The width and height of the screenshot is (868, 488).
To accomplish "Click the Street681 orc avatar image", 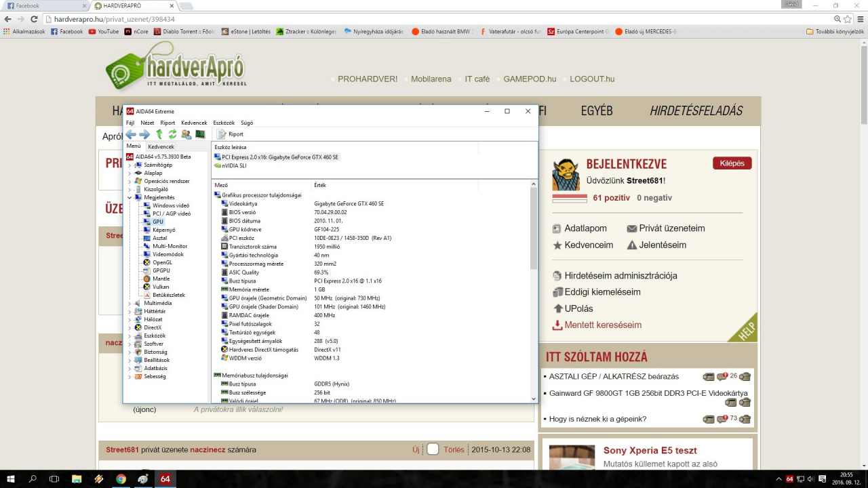I will click(565, 175).
